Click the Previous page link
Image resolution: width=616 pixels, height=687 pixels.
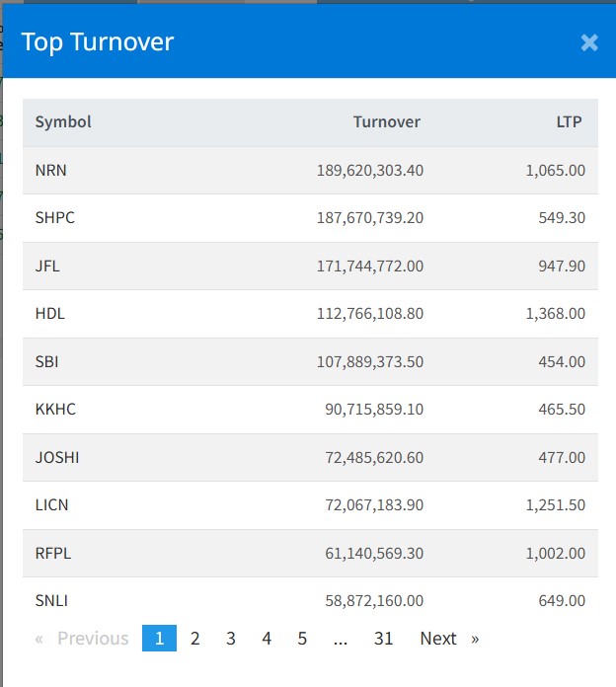point(83,639)
